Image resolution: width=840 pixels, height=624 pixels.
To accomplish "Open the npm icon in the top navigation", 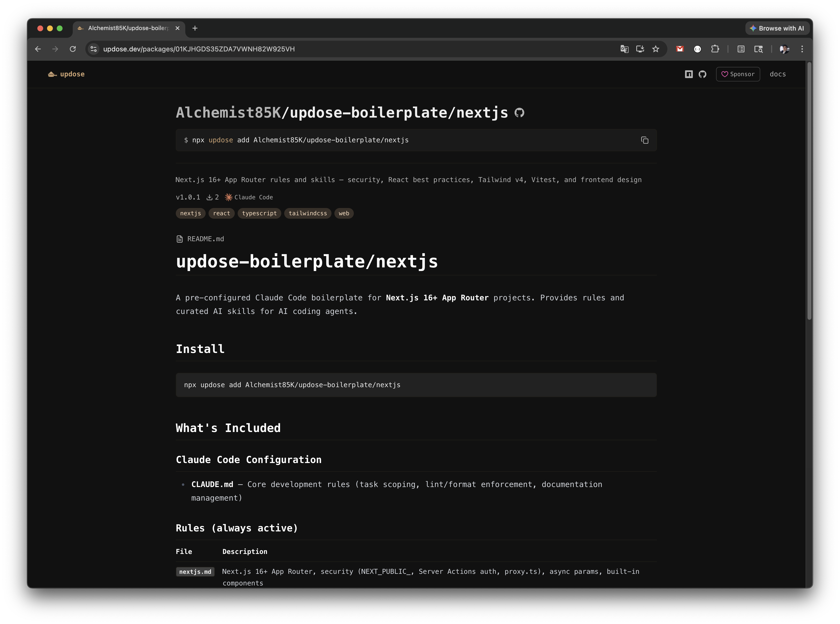I will pos(688,74).
